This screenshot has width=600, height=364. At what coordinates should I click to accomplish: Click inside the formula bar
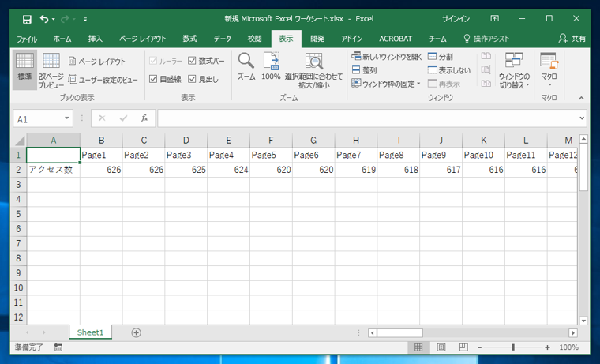[x=367, y=118]
